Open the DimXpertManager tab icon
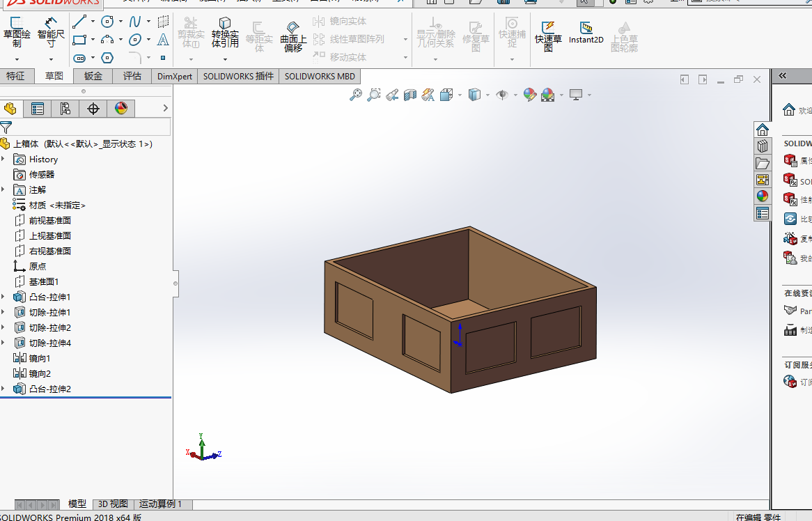This screenshot has height=521, width=812. pos(93,108)
